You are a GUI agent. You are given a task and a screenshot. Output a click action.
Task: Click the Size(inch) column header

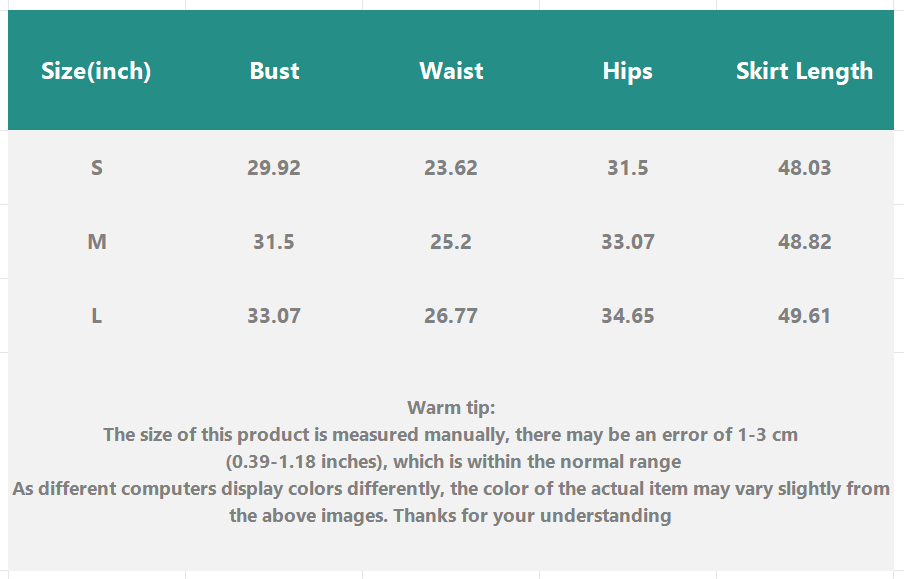click(x=96, y=71)
